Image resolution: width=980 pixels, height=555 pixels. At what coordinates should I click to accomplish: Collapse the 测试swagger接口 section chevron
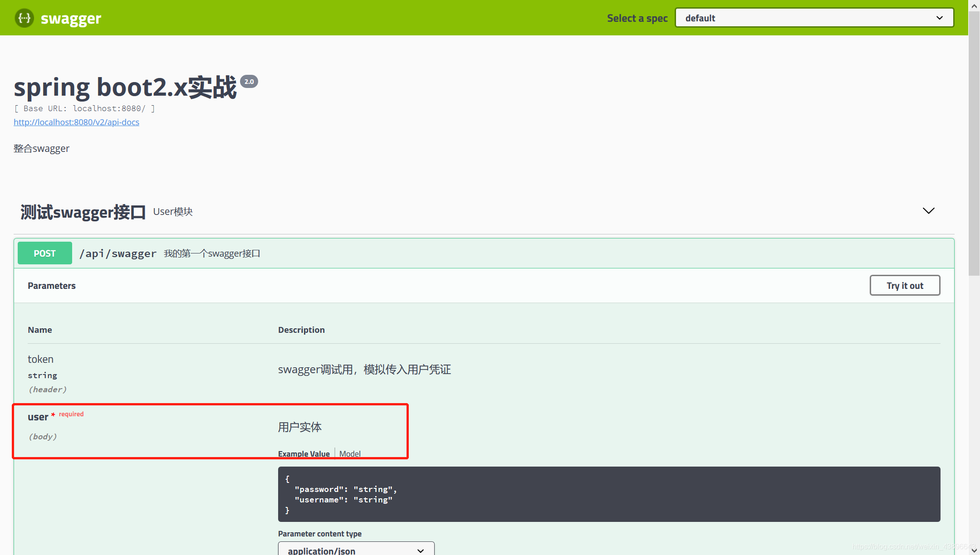928,211
